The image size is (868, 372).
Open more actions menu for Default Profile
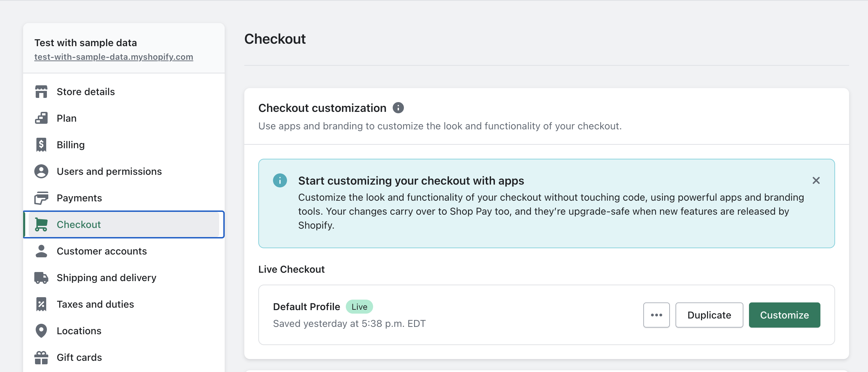[x=657, y=315]
